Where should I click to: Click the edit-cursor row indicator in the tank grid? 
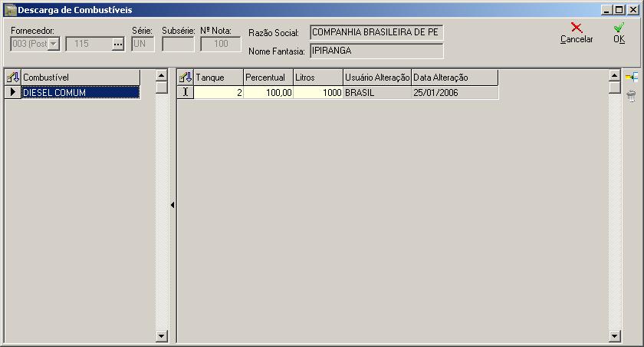click(x=186, y=92)
